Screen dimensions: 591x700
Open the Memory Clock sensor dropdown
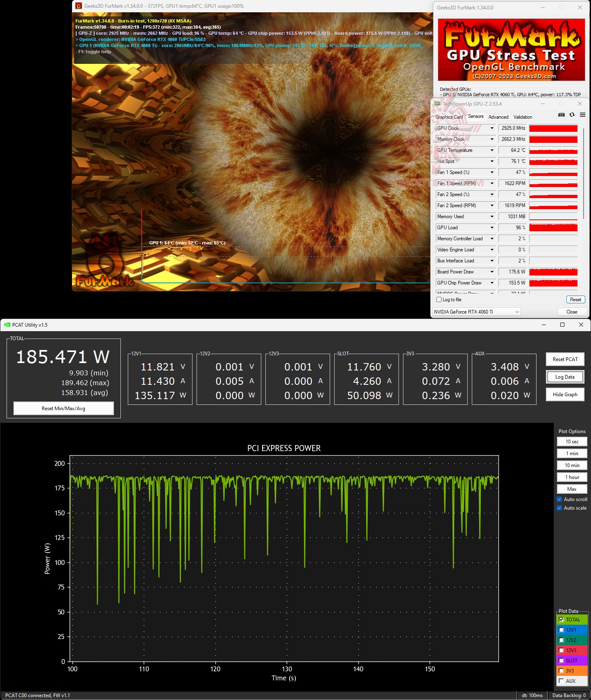click(492, 139)
